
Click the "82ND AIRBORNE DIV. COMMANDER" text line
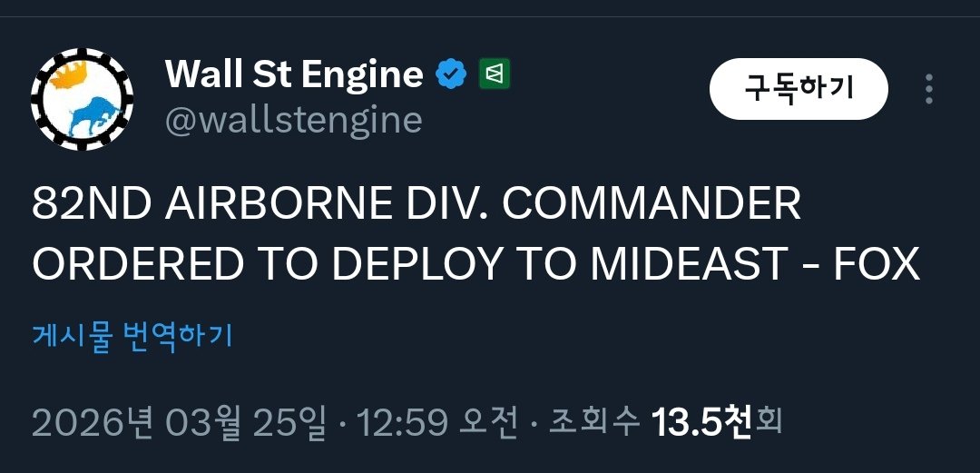tap(416, 206)
